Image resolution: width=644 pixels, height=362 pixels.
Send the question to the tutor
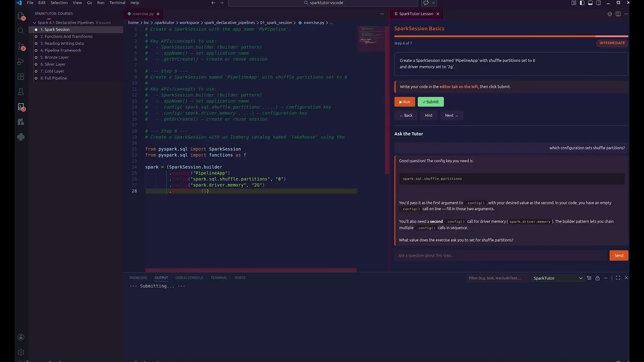tap(619, 255)
